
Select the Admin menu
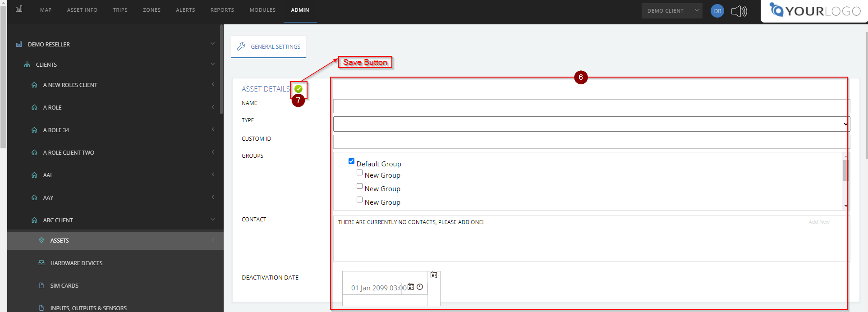click(300, 10)
